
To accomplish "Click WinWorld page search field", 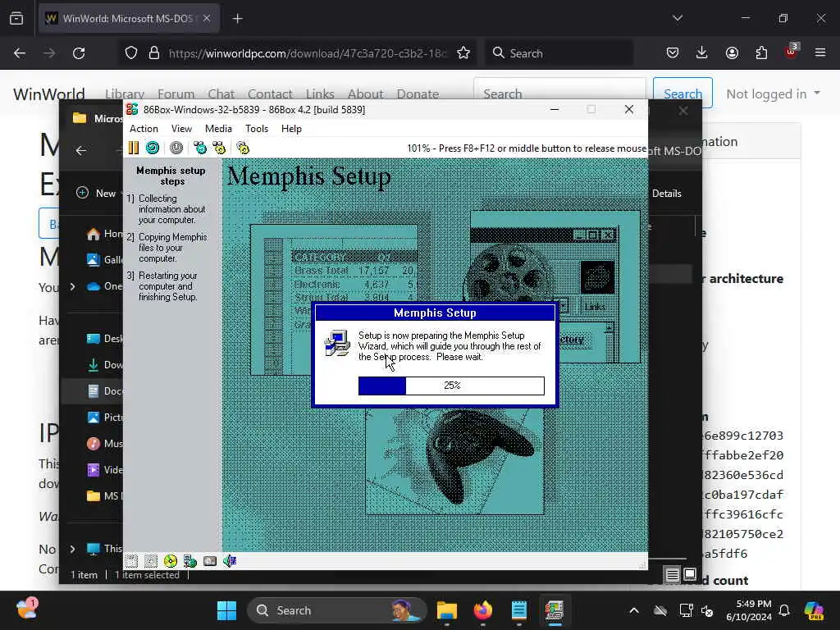I will tap(559, 94).
